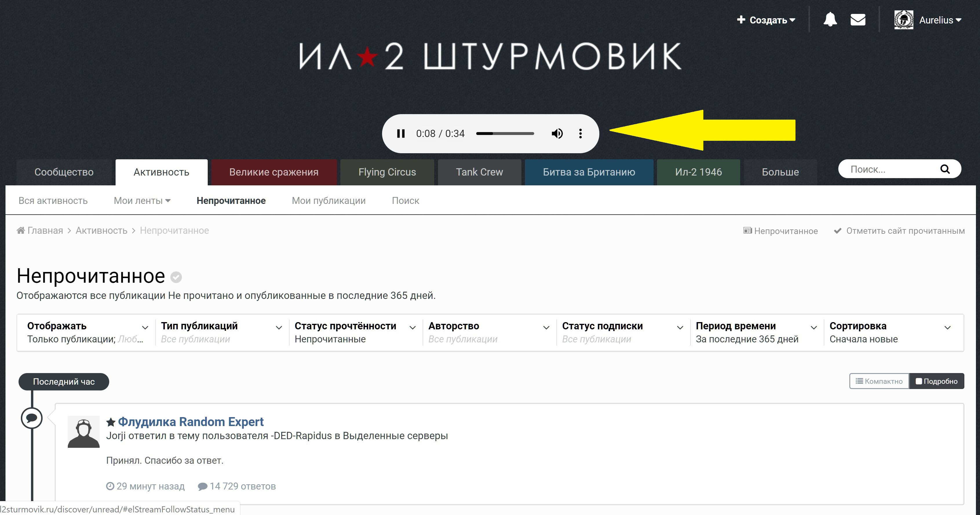This screenshot has width=980, height=515.
Task: Mute the audio player volume
Action: [557, 134]
